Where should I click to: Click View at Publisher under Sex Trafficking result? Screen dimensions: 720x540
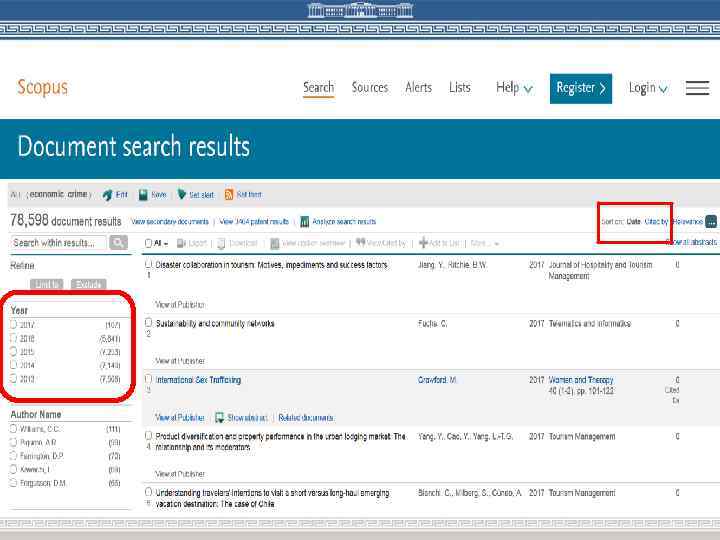click(180, 417)
